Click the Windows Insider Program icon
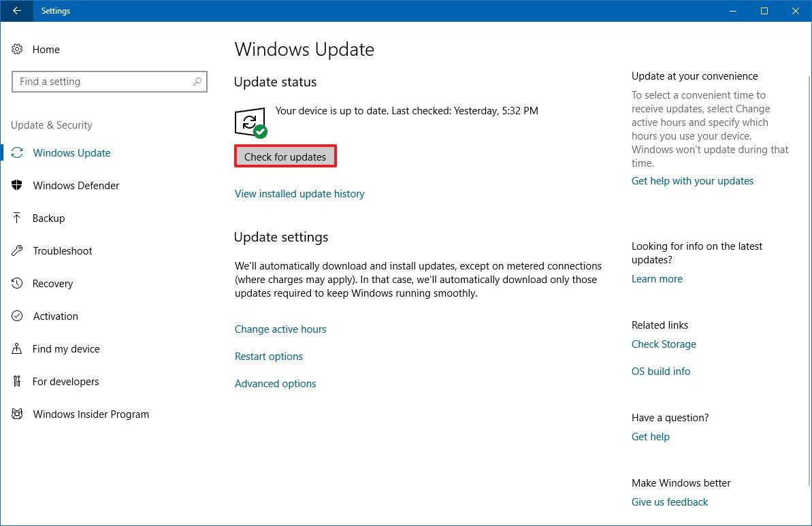This screenshot has height=526, width=812. tap(18, 414)
